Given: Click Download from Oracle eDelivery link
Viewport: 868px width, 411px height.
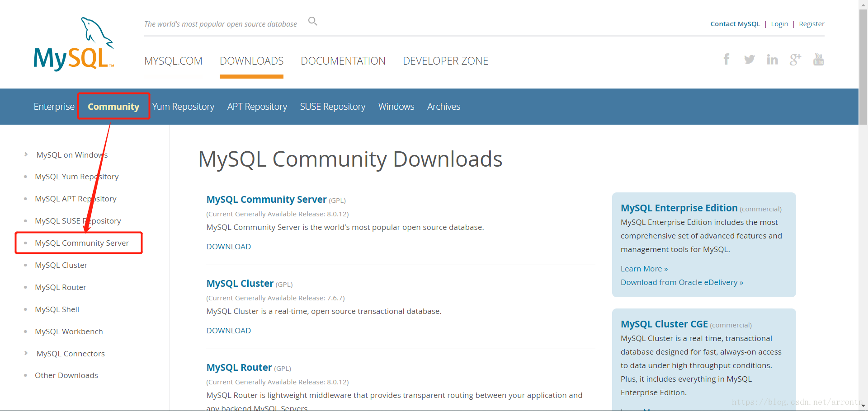Looking at the screenshot, I should click(682, 282).
